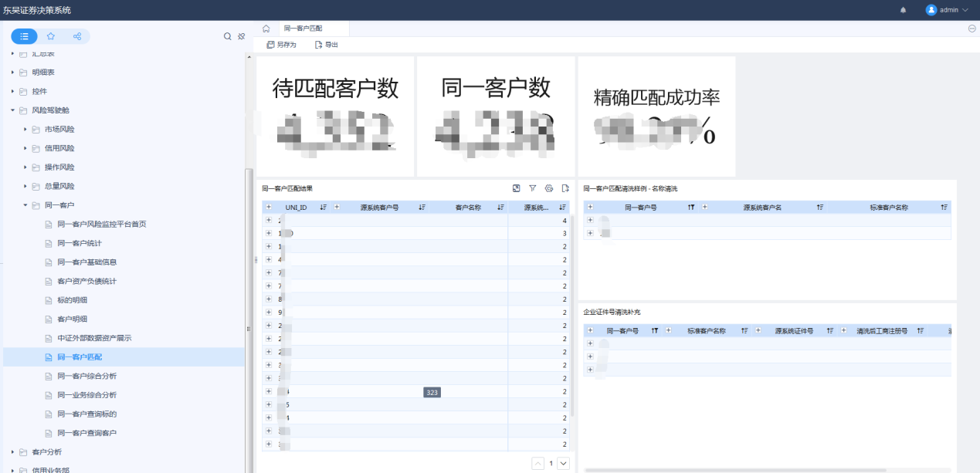Collapse the 风险驾驶舱 folder

[x=13, y=110]
